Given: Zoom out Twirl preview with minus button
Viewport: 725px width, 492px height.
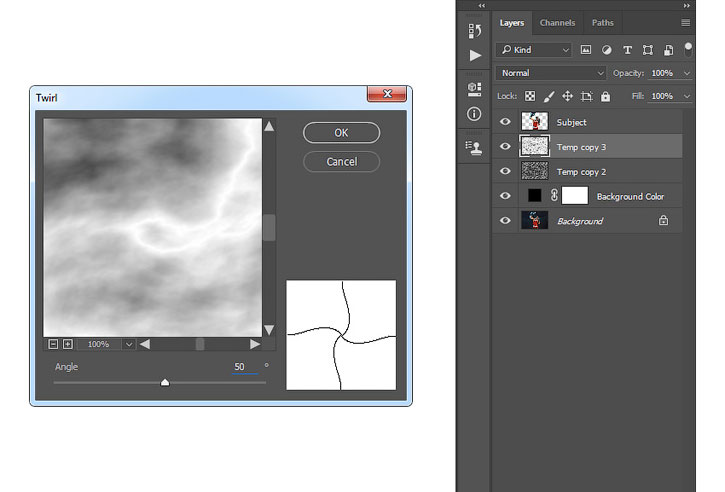Looking at the screenshot, I should pyautogui.click(x=53, y=344).
